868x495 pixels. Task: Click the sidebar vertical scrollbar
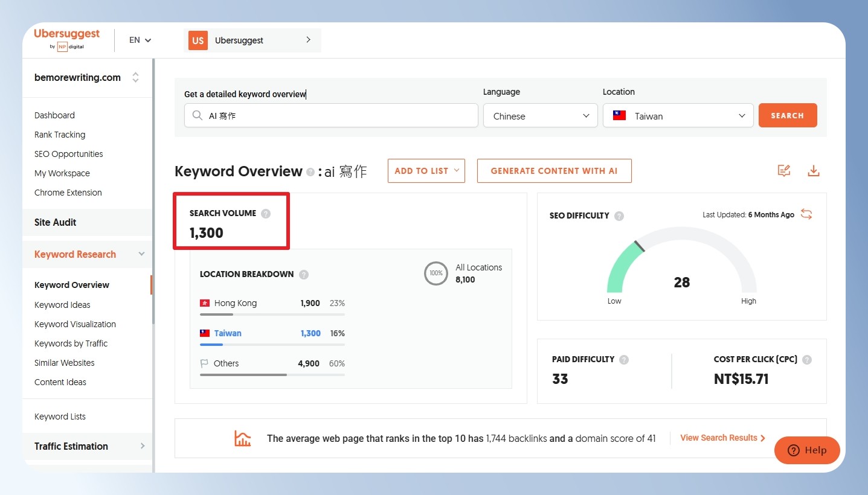(x=153, y=192)
